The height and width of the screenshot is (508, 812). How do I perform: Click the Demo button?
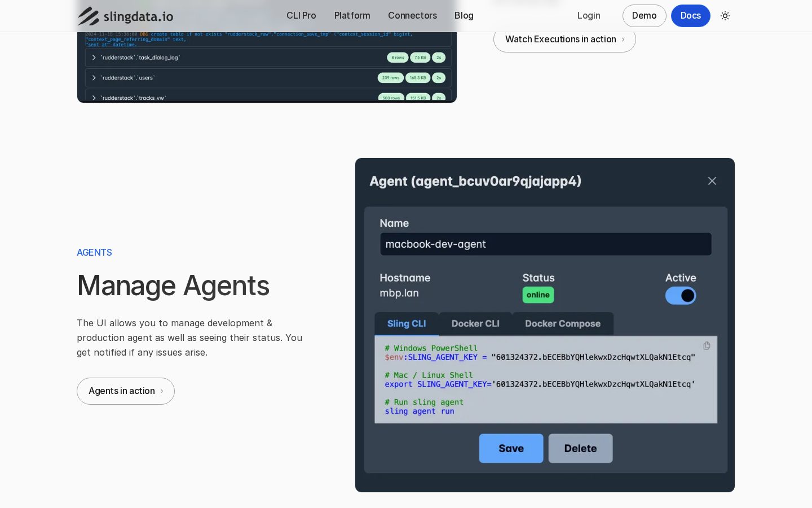point(644,16)
